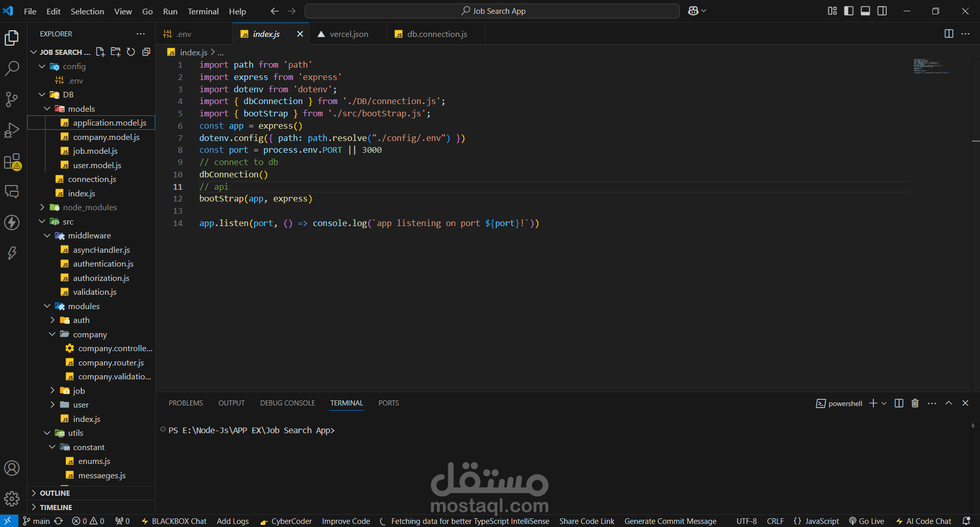Screen dimensions: 980x527
Task: Click Generate Commit Message in status bar
Action: [670, 521]
